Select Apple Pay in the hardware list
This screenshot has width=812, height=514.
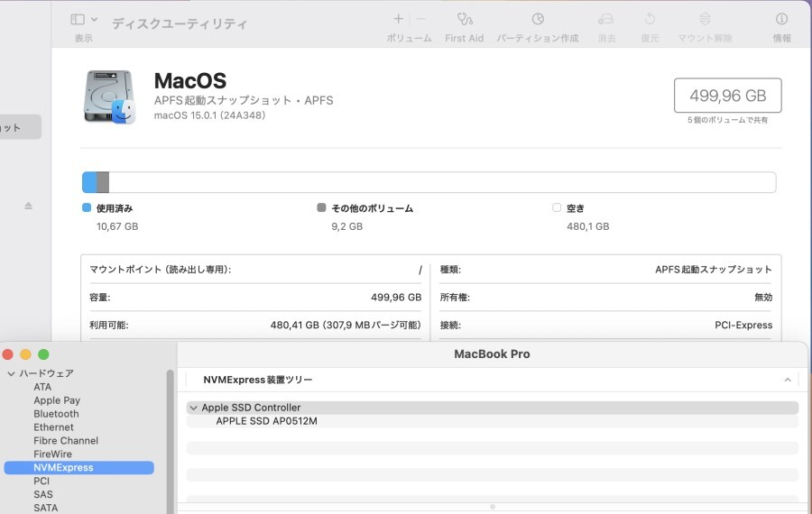coord(57,400)
